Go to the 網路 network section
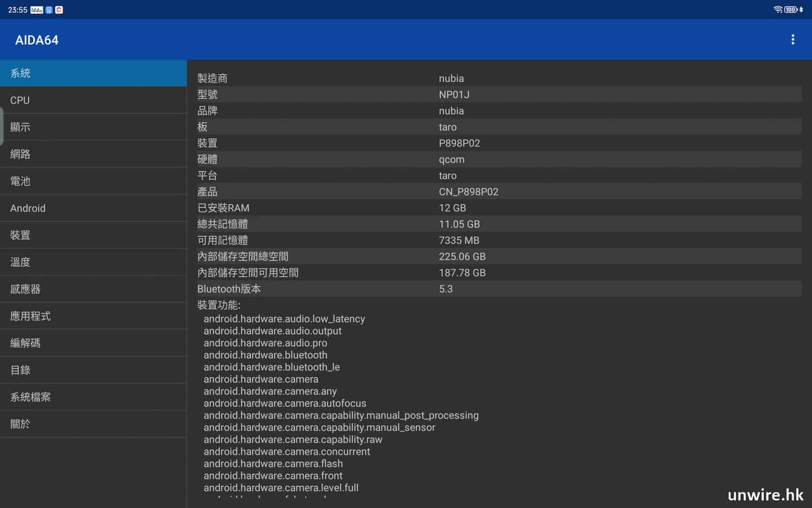812x508 pixels. tap(93, 154)
